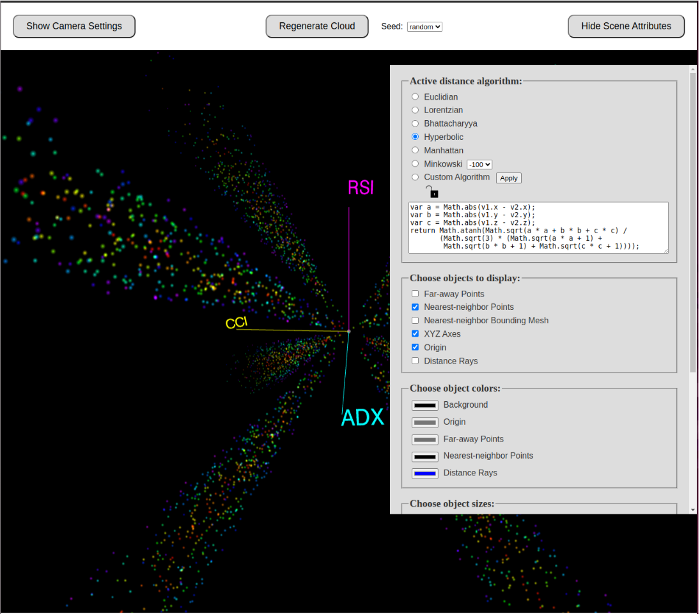Open the Seed dropdown

click(x=424, y=27)
